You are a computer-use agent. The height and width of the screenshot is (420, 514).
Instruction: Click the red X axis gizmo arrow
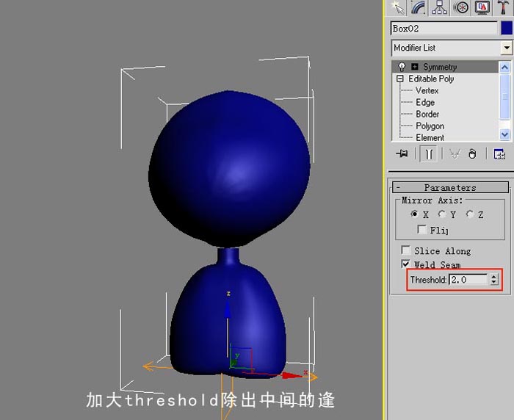(292, 376)
